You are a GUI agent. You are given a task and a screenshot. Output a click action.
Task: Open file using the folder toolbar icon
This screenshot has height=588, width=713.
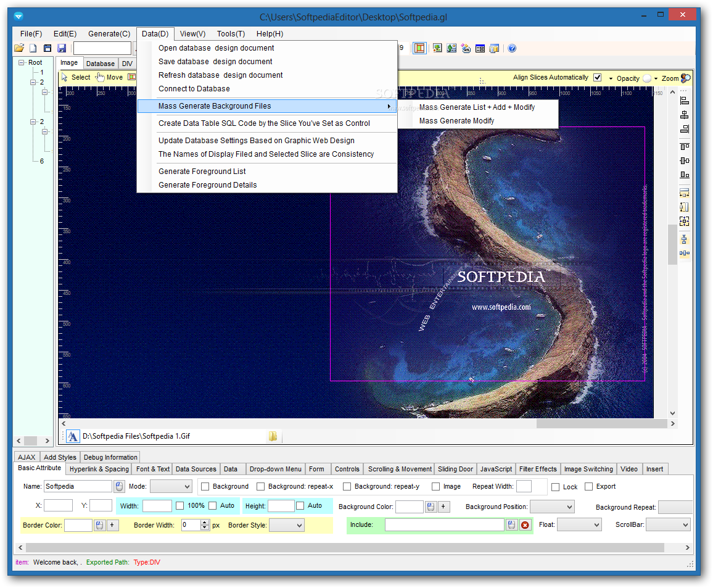click(x=19, y=48)
